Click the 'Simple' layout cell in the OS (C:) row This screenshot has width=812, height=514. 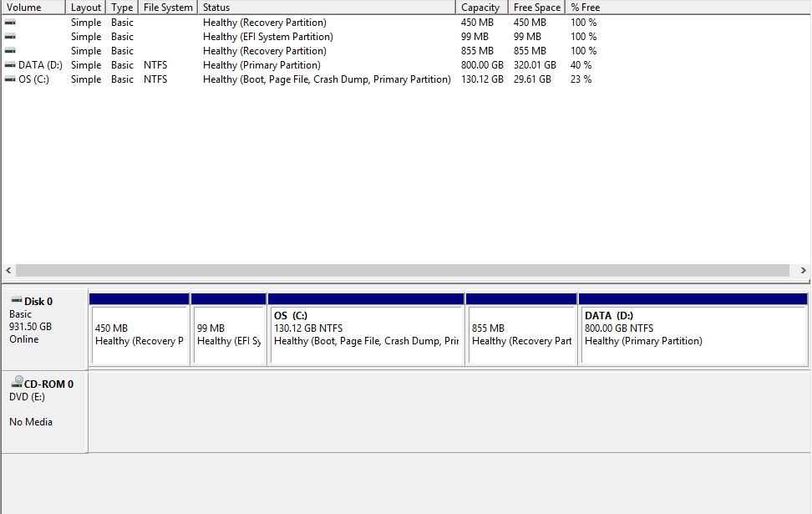coord(86,79)
